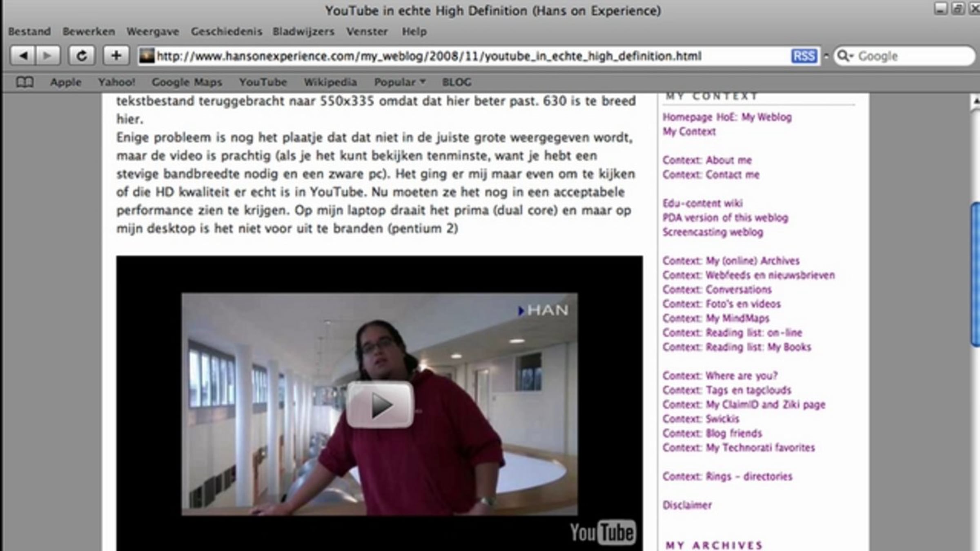Open Context: Tags en tagclouds link

pos(727,390)
